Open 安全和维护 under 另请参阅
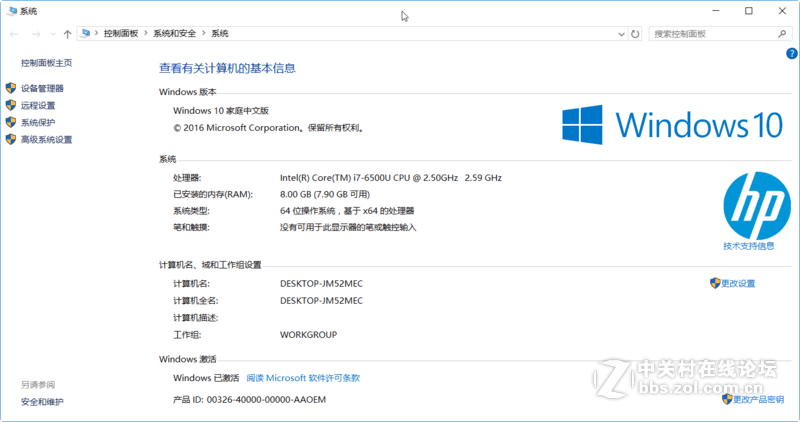Screen dimensions: 800x422 (42, 402)
